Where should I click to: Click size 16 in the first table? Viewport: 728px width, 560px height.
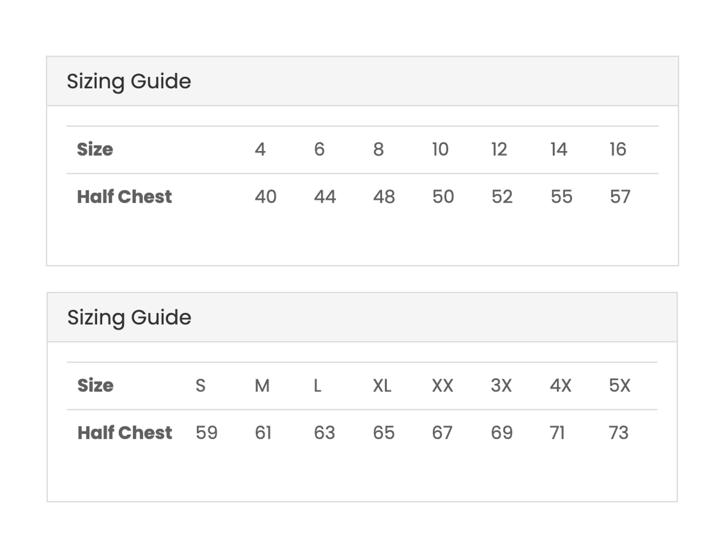click(x=618, y=150)
